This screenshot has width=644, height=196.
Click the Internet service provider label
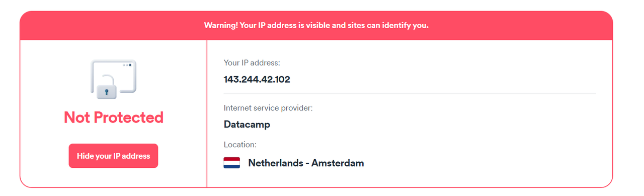[x=268, y=108]
